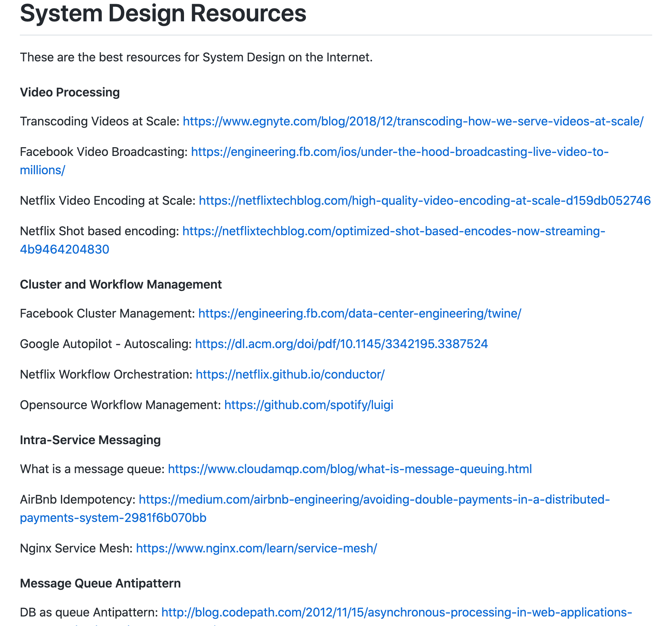Viewport: 672px width, 626px height.
Task: Open the Netflix optimized shot-based encodes link
Action: click(x=394, y=231)
